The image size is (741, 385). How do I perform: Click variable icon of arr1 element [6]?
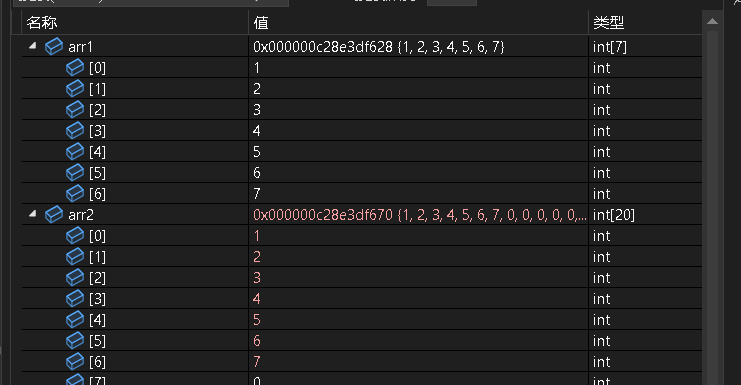pyautogui.click(x=75, y=193)
